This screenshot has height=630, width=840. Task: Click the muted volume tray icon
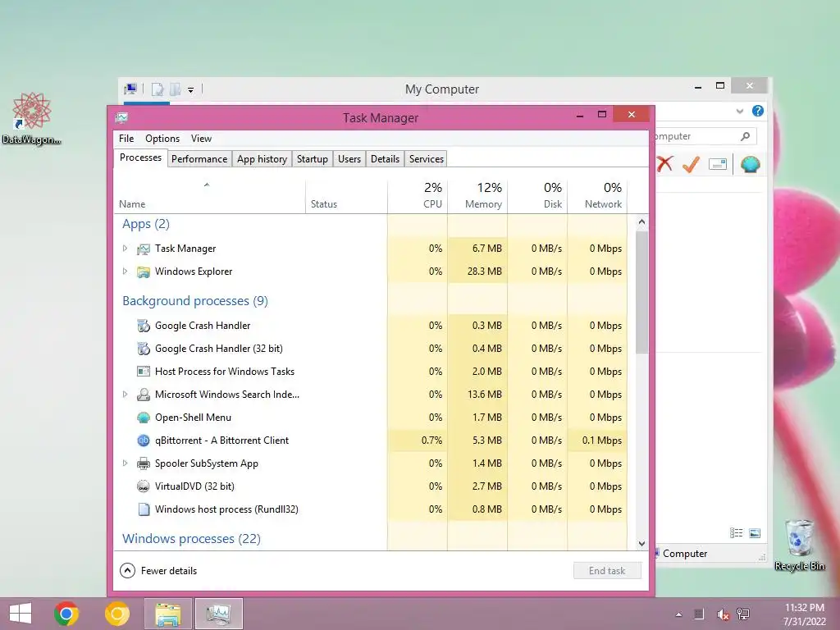tap(723, 614)
